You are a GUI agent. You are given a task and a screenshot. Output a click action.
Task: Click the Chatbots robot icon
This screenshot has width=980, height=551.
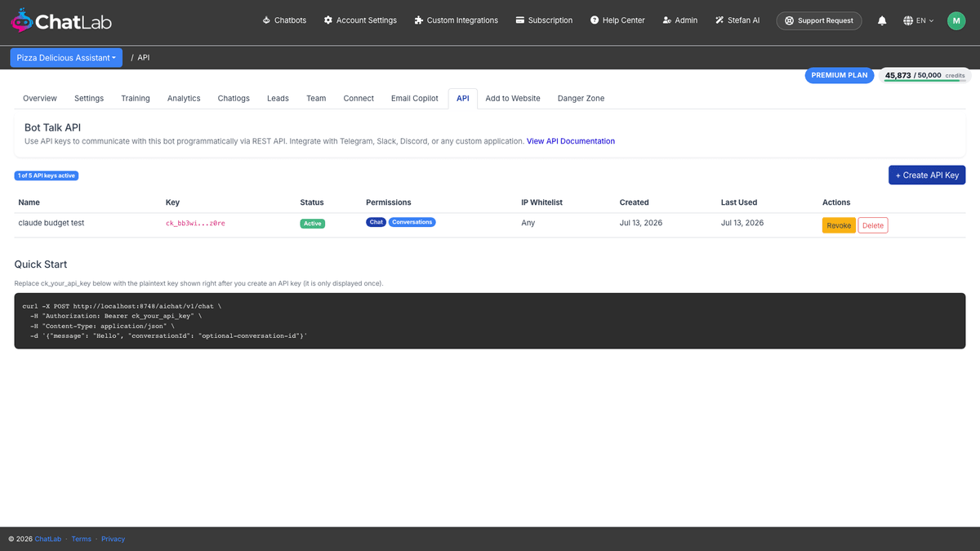click(x=266, y=20)
